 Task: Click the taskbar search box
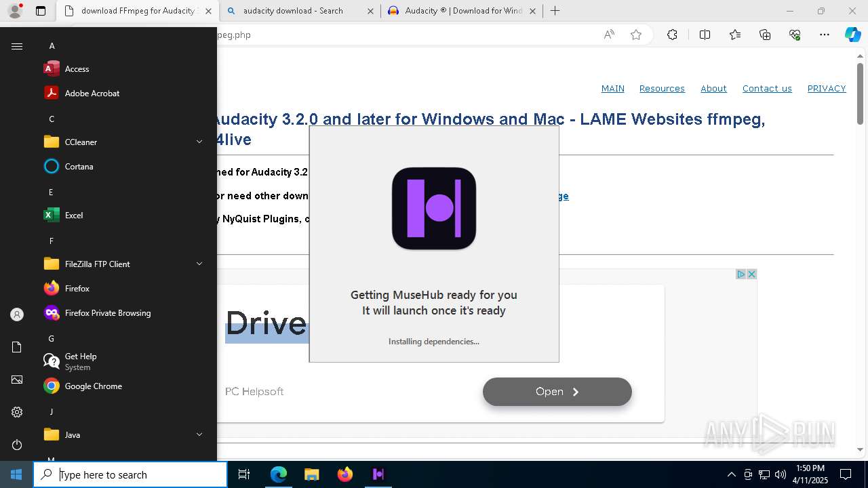(x=130, y=474)
